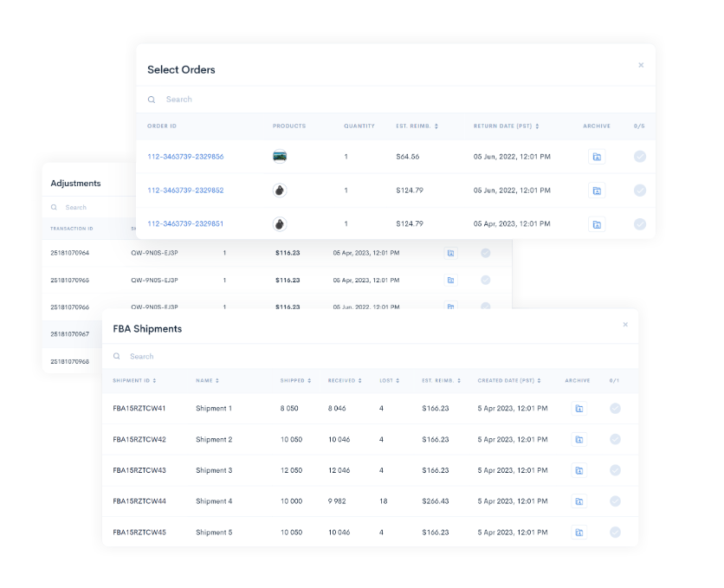The height and width of the screenshot is (588, 724).
Task: Click the archive icon for Shipment 4
Action: [x=579, y=501]
